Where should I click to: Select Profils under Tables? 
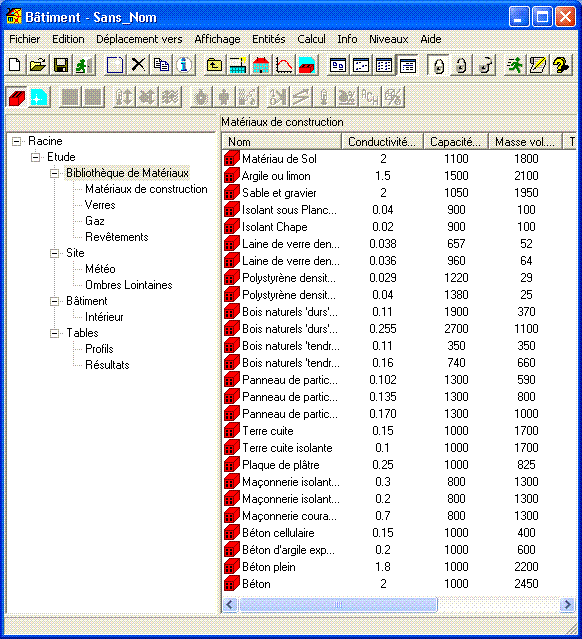[99, 349]
